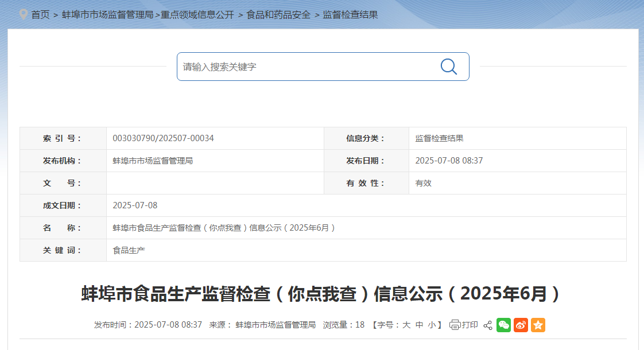Click the 文号 label cell
Image resolution: width=644 pixels, height=350 pixels.
click(63, 183)
